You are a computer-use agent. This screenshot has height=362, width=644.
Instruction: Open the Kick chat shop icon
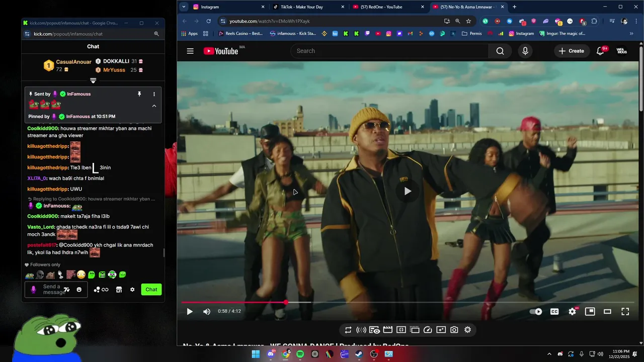tap(119, 290)
